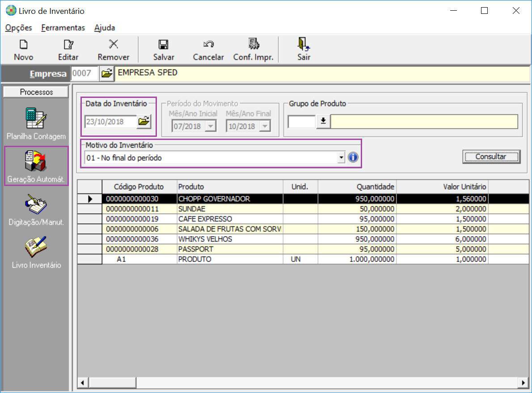Open the Grupo de Produto lookup arrow
The width and height of the screenshot is (532, 393).
(x=323, y=122)
